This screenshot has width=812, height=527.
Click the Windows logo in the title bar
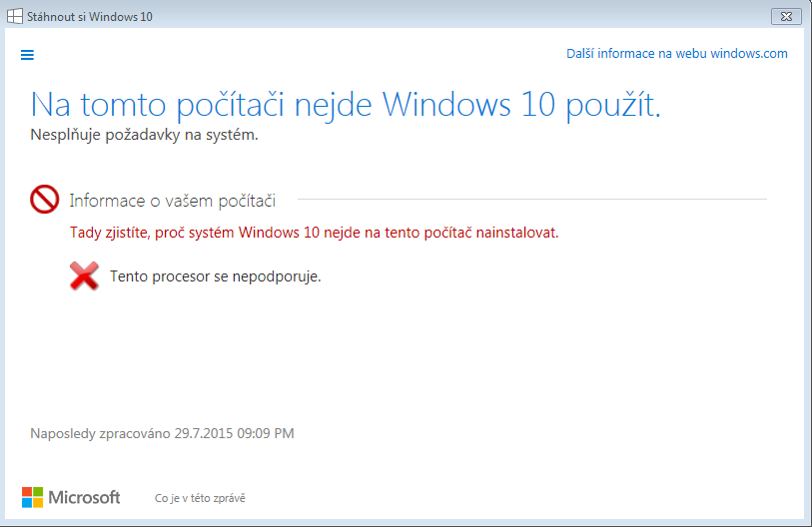coord(16,16)
